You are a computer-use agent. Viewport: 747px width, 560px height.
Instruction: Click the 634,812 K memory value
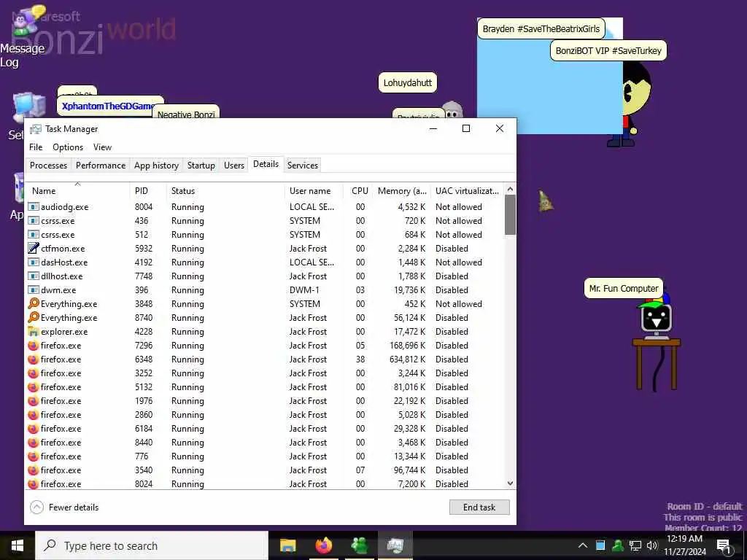coord(407,359)
